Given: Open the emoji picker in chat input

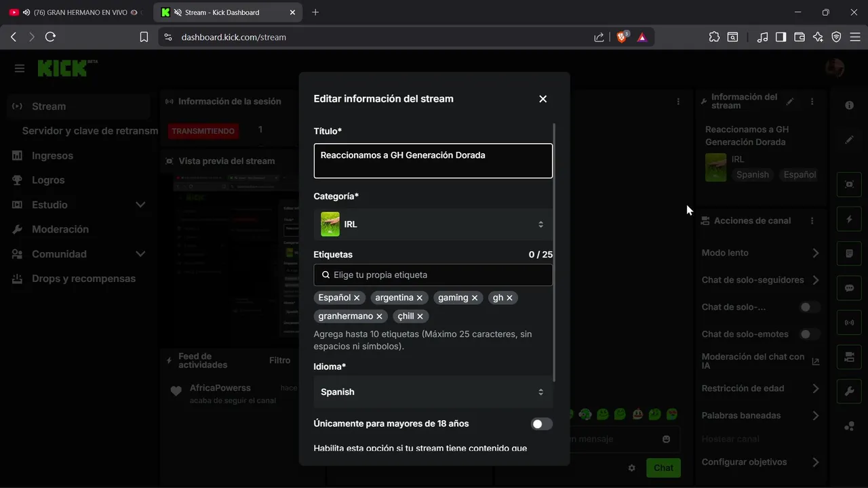Looking at the screenshot, I should (x=666, y=439).
